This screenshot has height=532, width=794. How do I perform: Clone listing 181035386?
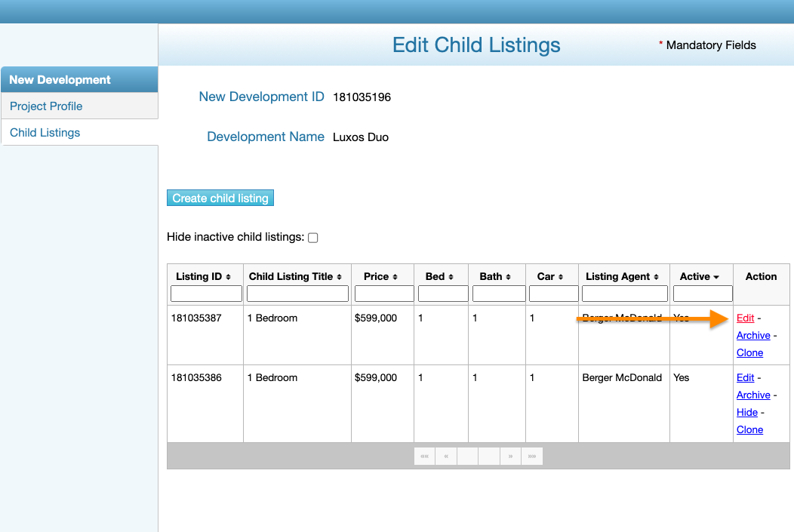[x=749, y=429]
